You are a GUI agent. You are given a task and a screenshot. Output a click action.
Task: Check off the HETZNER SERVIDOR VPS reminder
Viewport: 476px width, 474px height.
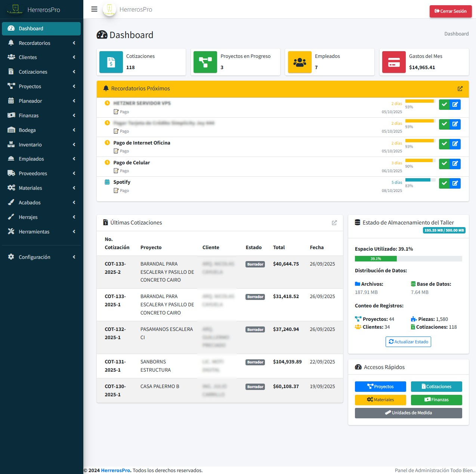(444, 105)
